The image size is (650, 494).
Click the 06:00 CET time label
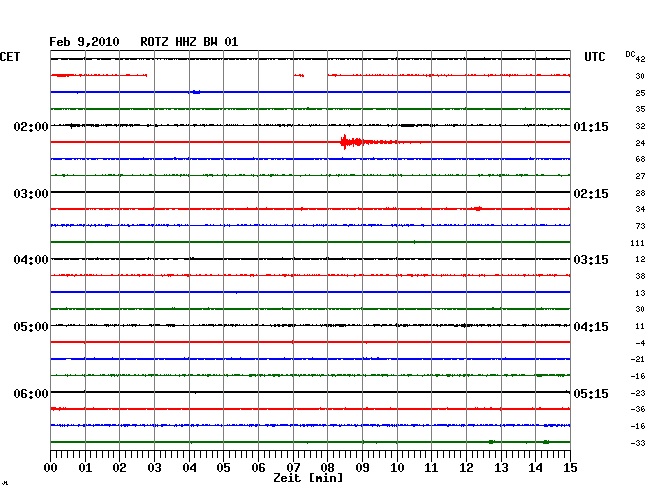click(x=31, y=393)
